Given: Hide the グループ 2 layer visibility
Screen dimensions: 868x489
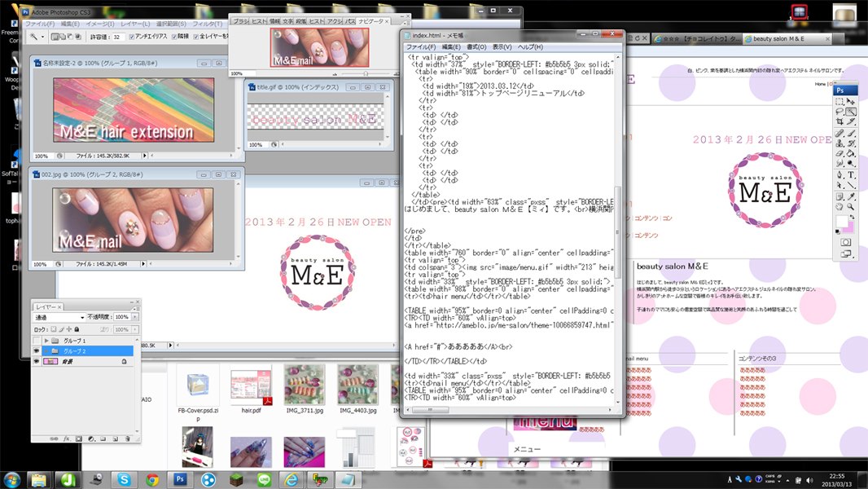Looking at the screenshot, I should [x=37, y=351].
